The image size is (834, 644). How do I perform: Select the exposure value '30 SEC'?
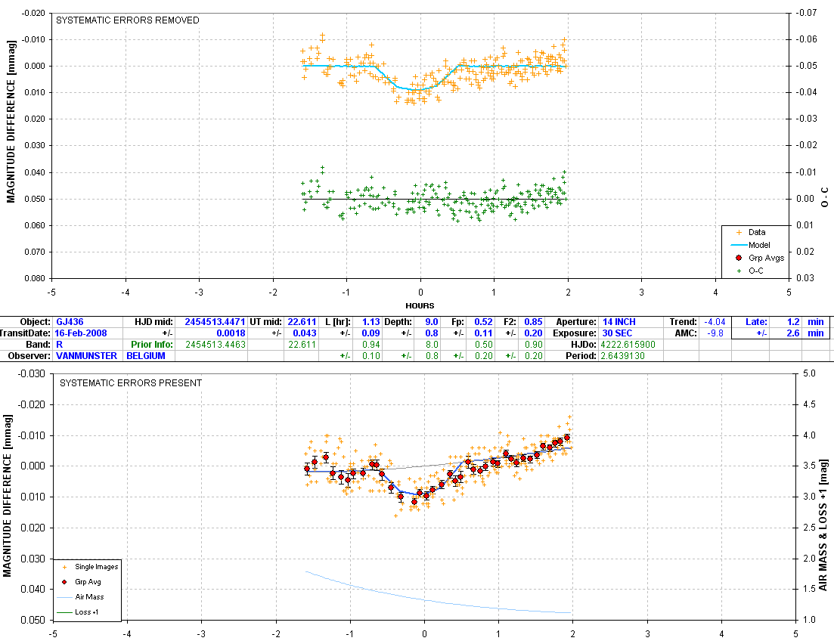click(617, 333)
